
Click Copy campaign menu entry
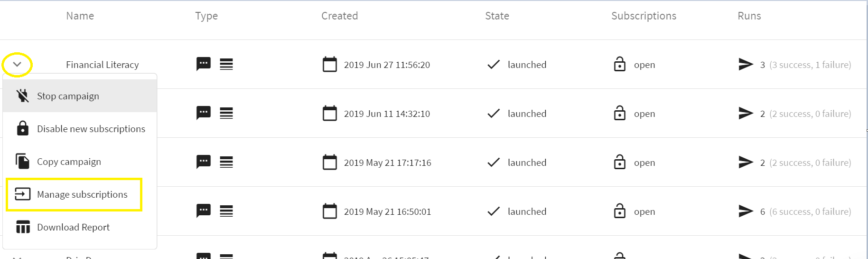click(69, 162)
